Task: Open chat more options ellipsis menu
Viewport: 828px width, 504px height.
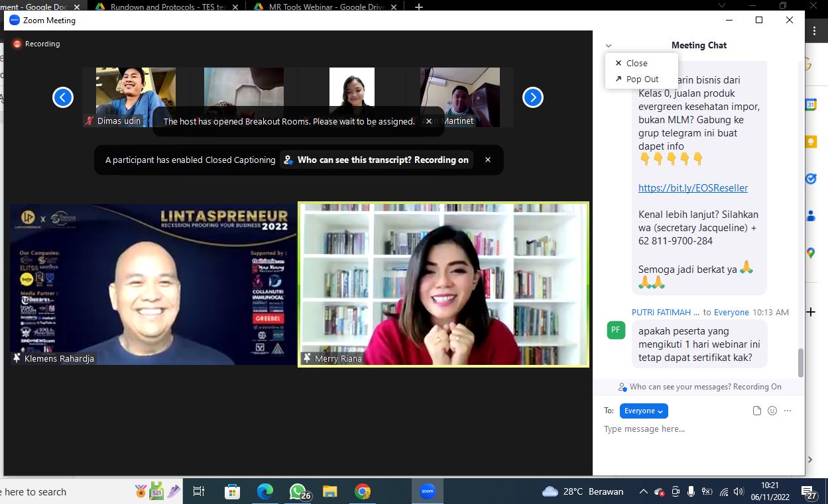Action: click(x=788, y=411)
